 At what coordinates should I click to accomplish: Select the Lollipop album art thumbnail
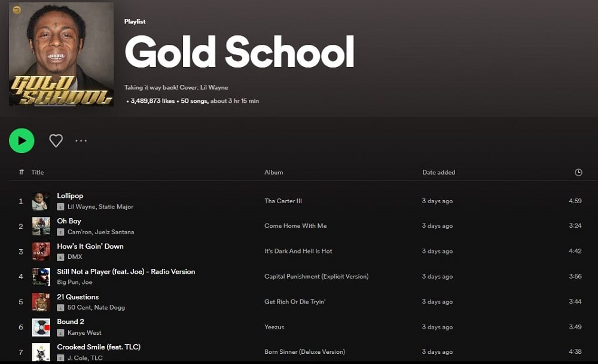click(x=41, y=201)
